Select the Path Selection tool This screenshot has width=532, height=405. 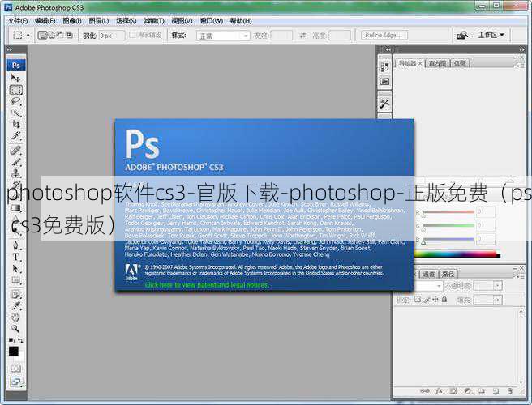15,269
